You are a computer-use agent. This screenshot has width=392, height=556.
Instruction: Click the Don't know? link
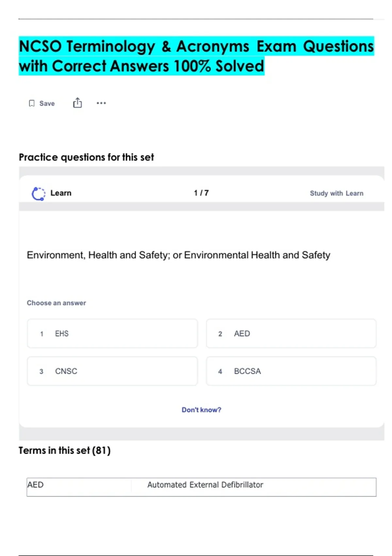[201, 410]
